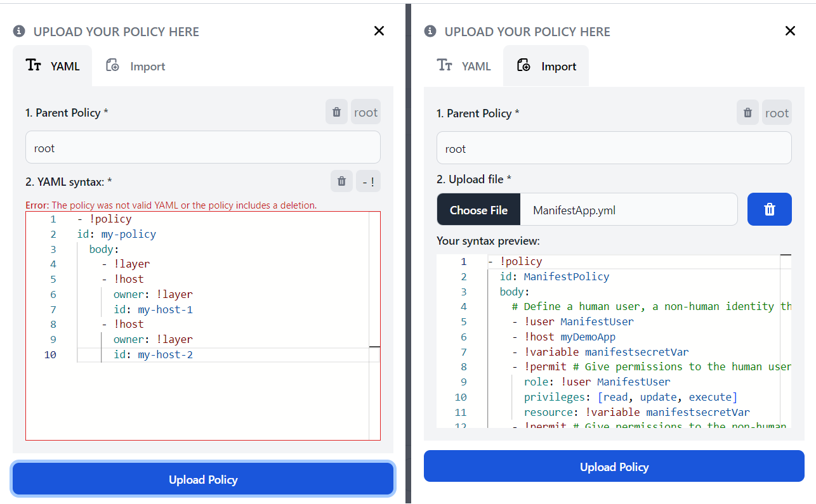Focus the Parent Policy field in right panel

[614, 148]
